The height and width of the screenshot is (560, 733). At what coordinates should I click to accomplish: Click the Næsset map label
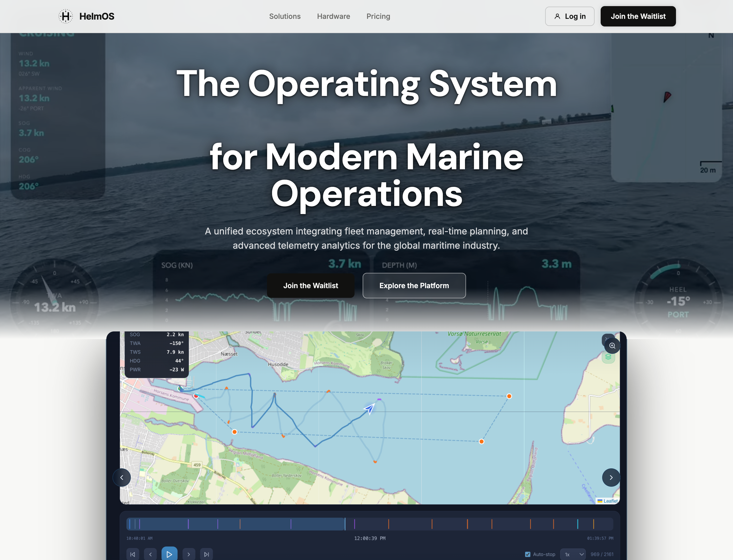tap(229, 354)
